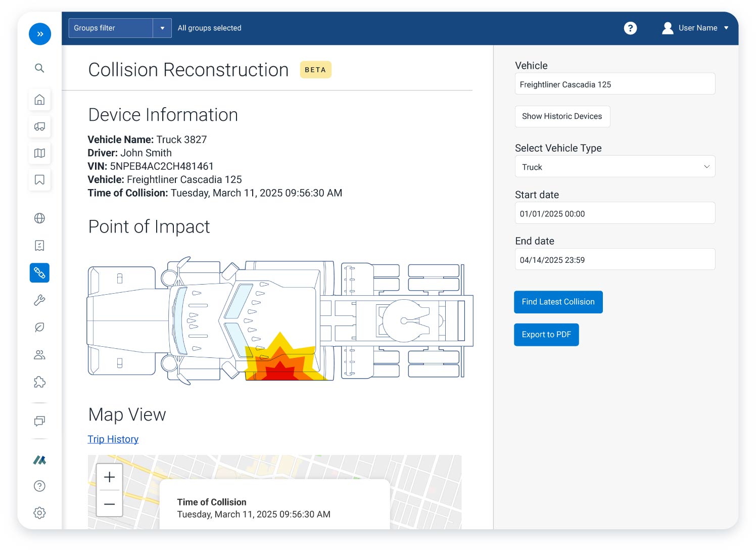The image size is (756, 552).
Task: Open the Settings gear icon
Action: [x=39, y=513]
